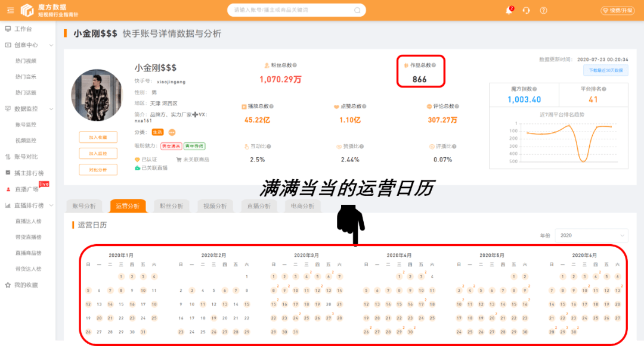
Task: Click the 下载最近30天数据 button
Action: [606, 70]
